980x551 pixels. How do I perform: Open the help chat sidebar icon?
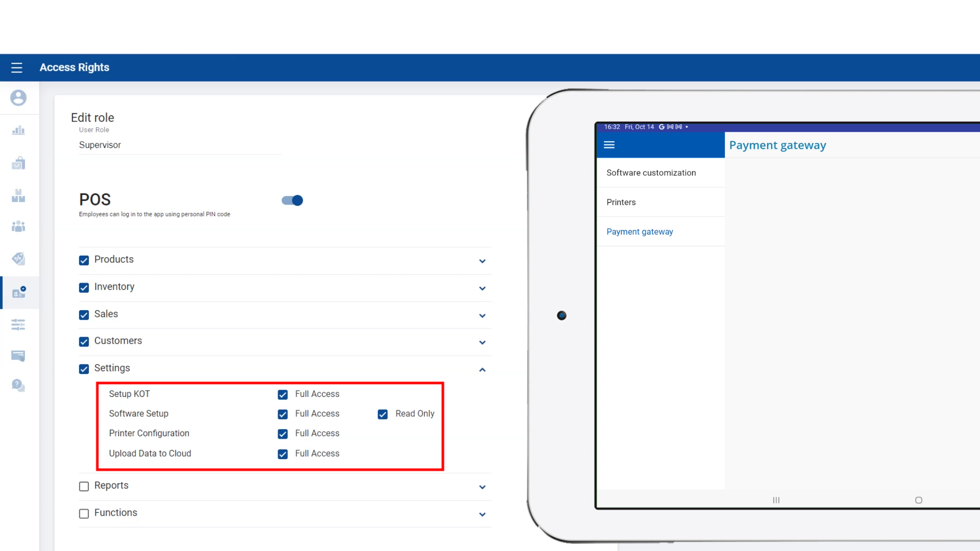pos(18,385)
